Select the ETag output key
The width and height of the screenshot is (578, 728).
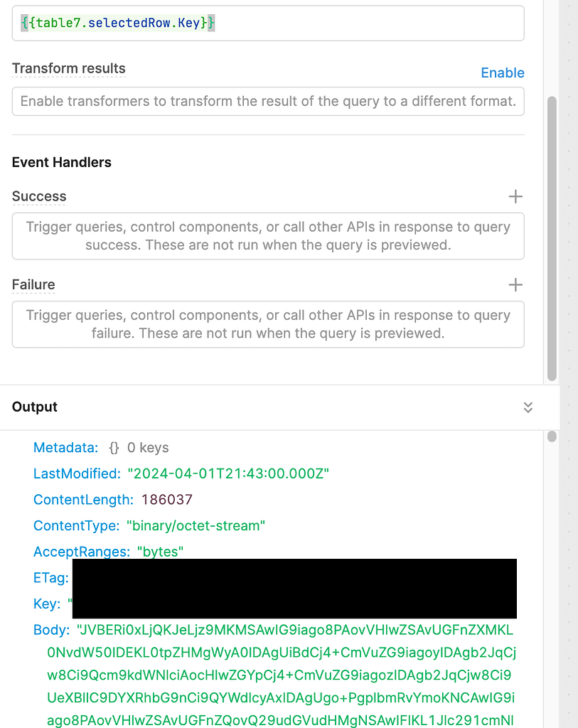click(51, 577)
